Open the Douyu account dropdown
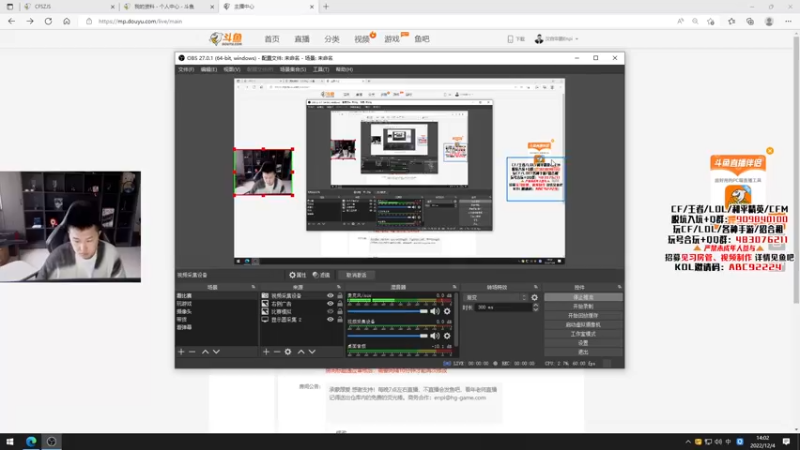Image resolution: width=800 pixels, height=450 pixels. click(x=556, y=39)
